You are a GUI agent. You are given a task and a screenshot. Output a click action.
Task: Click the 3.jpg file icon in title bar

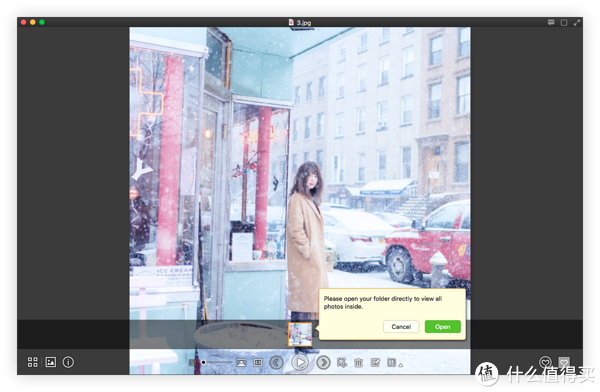[x=291, y=22]
